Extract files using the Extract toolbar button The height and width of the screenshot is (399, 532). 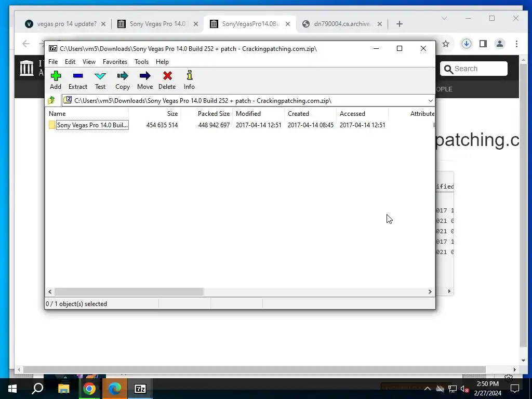point(78,80)
